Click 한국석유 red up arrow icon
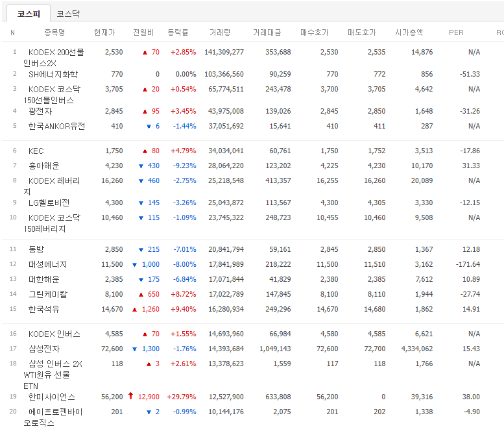 coord(135,310)
